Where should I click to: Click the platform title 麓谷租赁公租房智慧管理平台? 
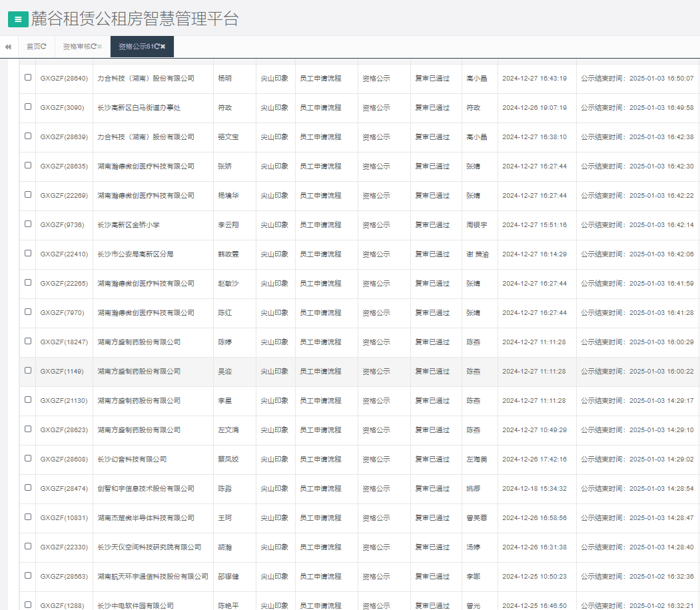click(x=135, y=19)
